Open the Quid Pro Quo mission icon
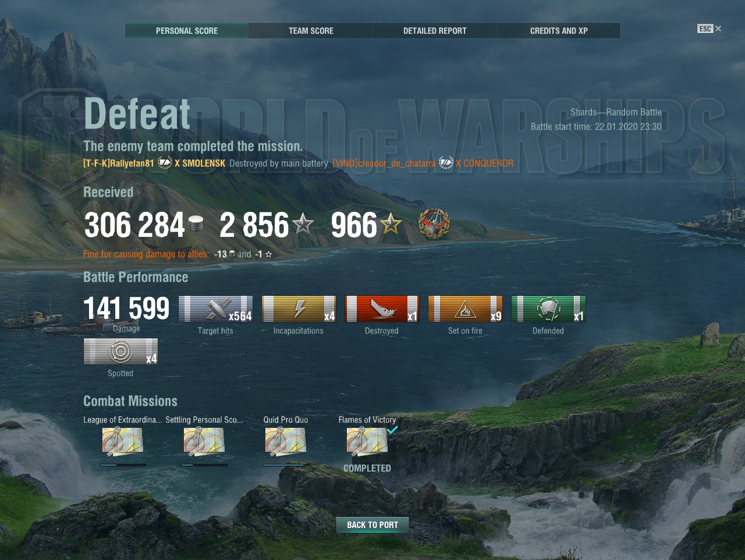Viewport: 745px width, 560px height. (x=286, y=441)
